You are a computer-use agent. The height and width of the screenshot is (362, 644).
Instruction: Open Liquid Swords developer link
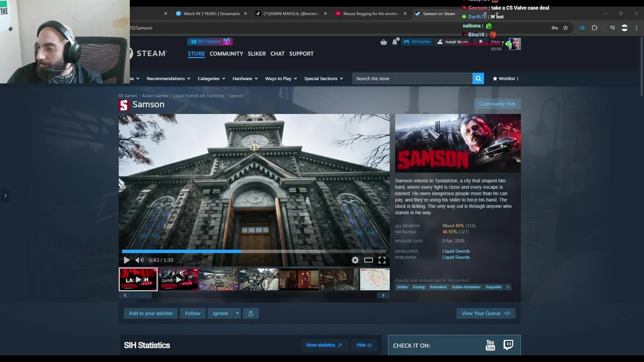(x=456, y=251)
